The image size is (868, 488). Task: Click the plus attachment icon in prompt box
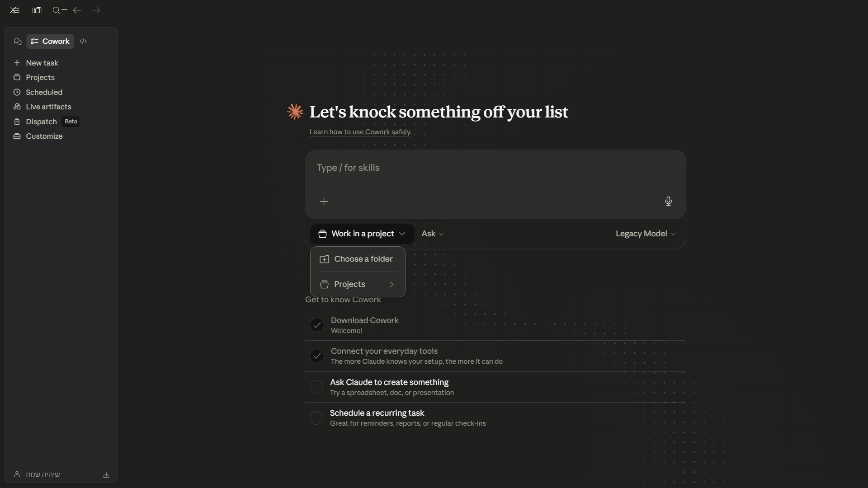[x=324, y=202]
